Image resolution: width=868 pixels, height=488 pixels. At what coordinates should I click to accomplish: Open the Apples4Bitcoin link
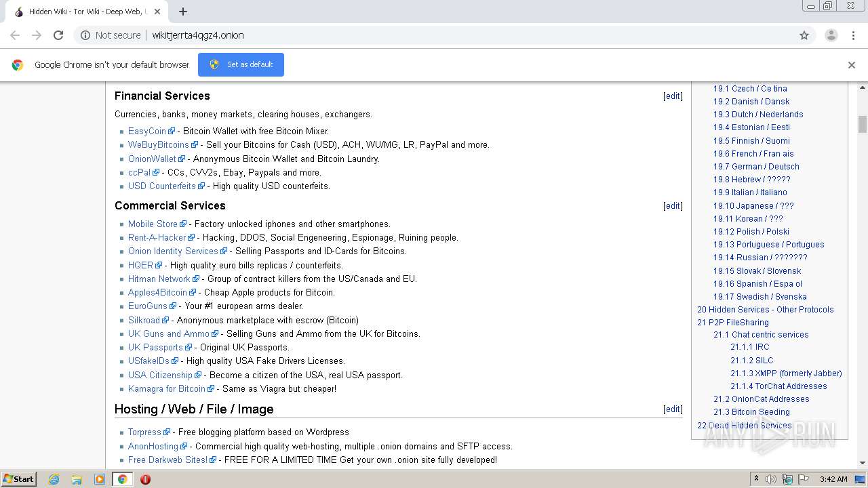point(157,293)
